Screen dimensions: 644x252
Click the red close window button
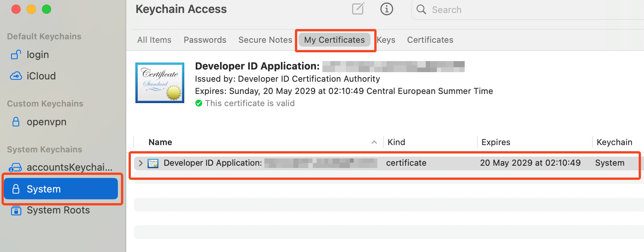16,9
